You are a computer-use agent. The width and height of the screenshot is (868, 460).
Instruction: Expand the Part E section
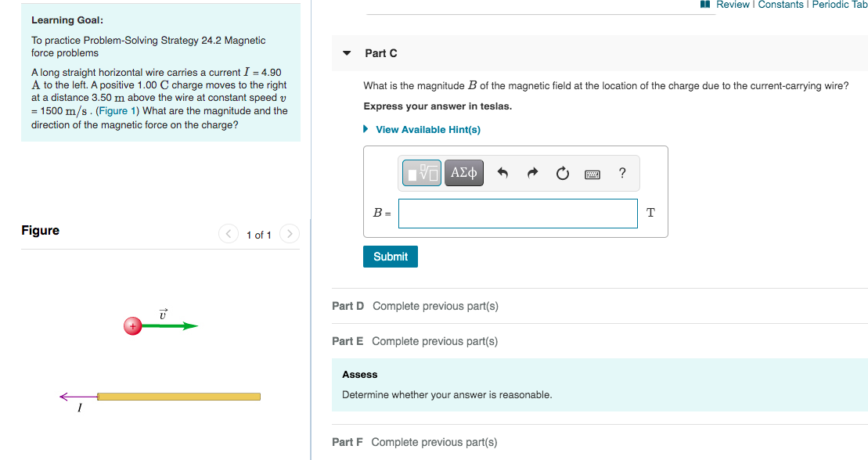click(x=348, y=341)
